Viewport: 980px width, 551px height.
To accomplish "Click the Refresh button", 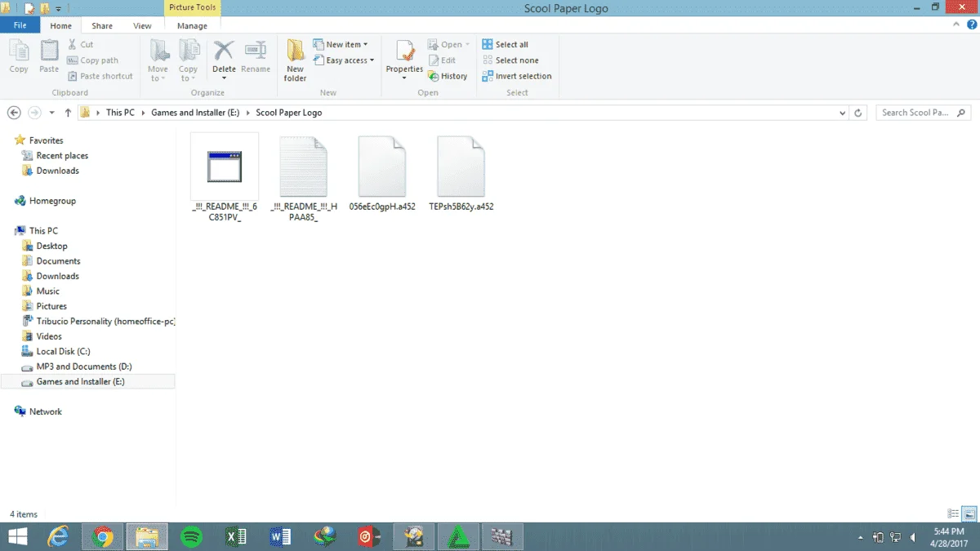I will pyautogui.click(x=857, y=113).
